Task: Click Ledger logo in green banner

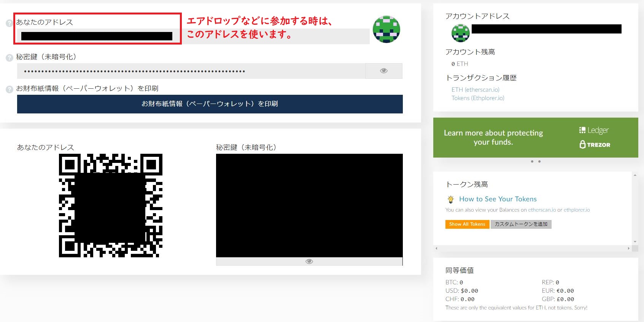Action: click(x=594, y=130)
